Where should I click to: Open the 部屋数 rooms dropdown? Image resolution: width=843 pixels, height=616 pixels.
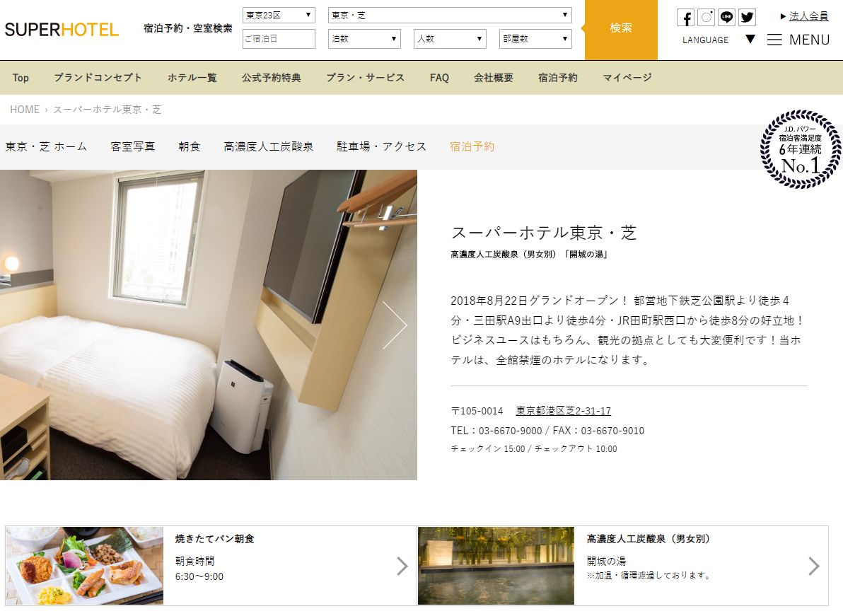[x=535, y=39]
